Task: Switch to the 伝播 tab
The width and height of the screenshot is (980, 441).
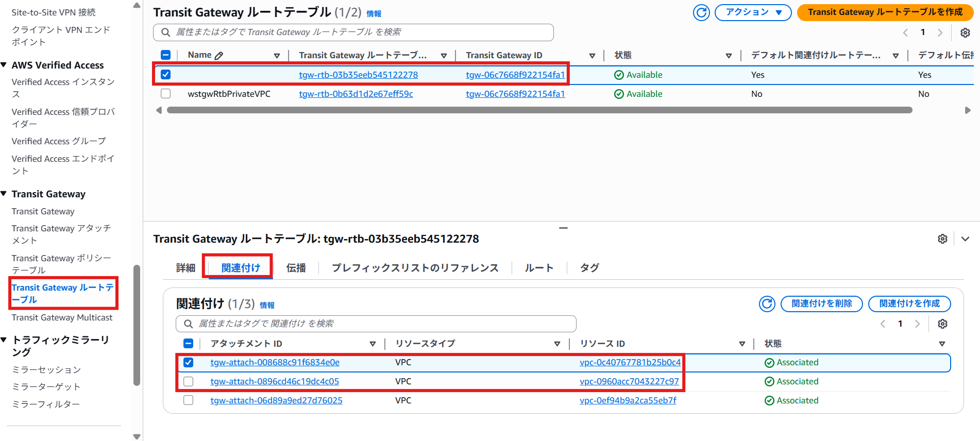Action: tap(296, 268)
